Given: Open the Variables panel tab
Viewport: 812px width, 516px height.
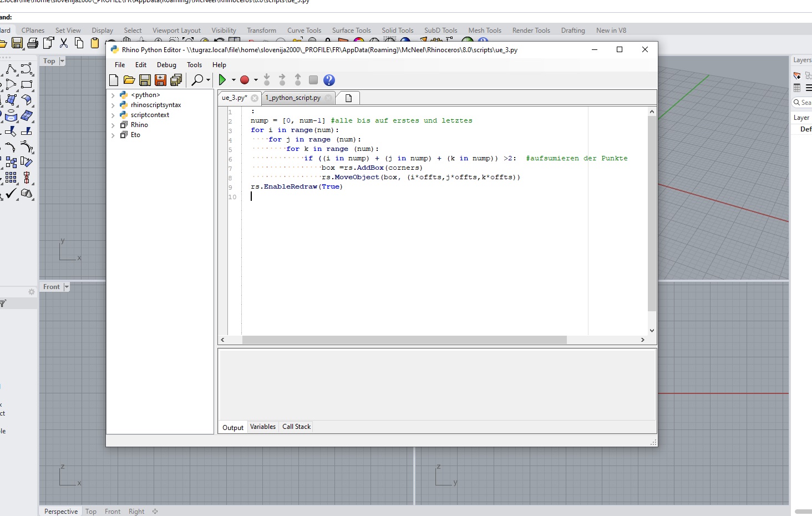Looking at the screenshot, I should coord(262,426).
